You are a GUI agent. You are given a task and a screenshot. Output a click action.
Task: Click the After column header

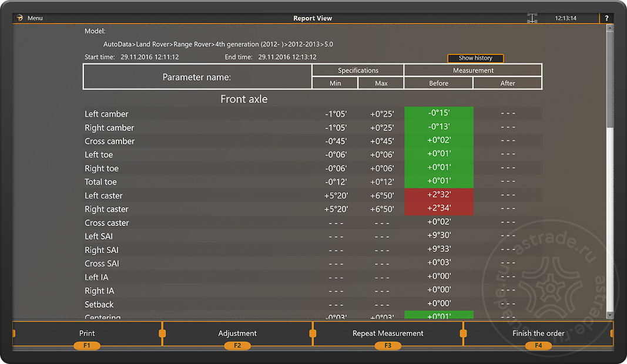(508, 83)
